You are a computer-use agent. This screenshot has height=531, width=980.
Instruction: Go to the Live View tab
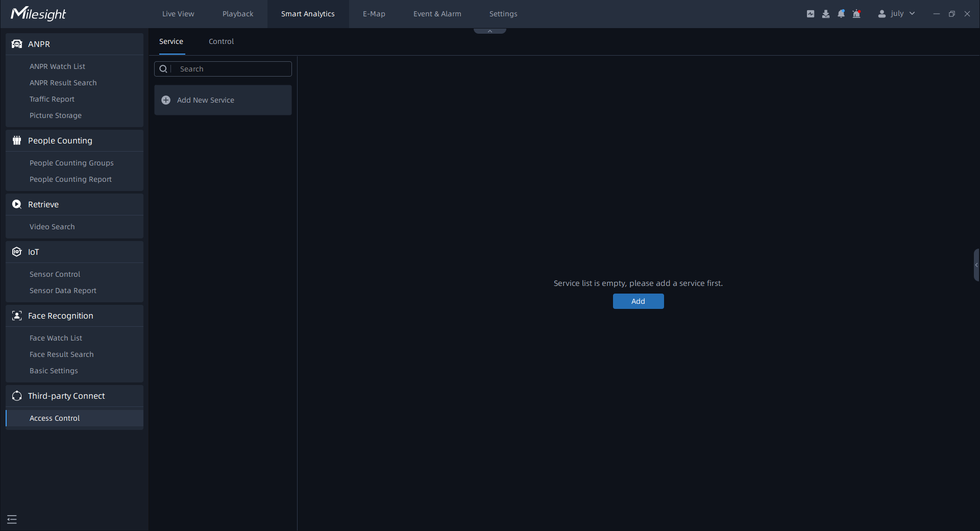[x=178, y=14]
